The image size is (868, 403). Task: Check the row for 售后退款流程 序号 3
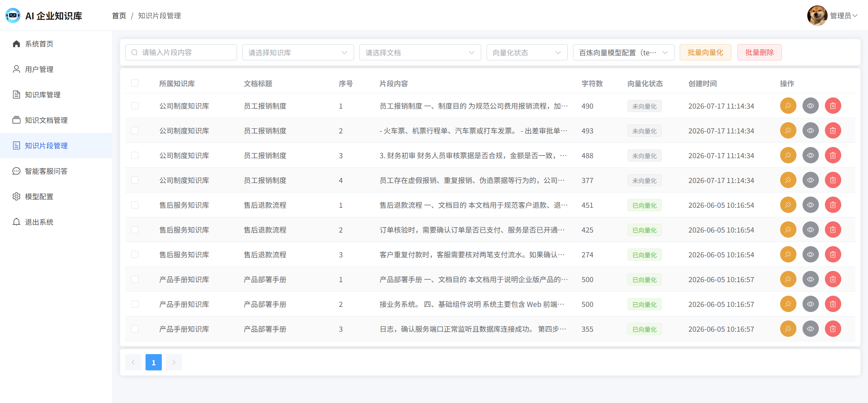click(135, 254)
